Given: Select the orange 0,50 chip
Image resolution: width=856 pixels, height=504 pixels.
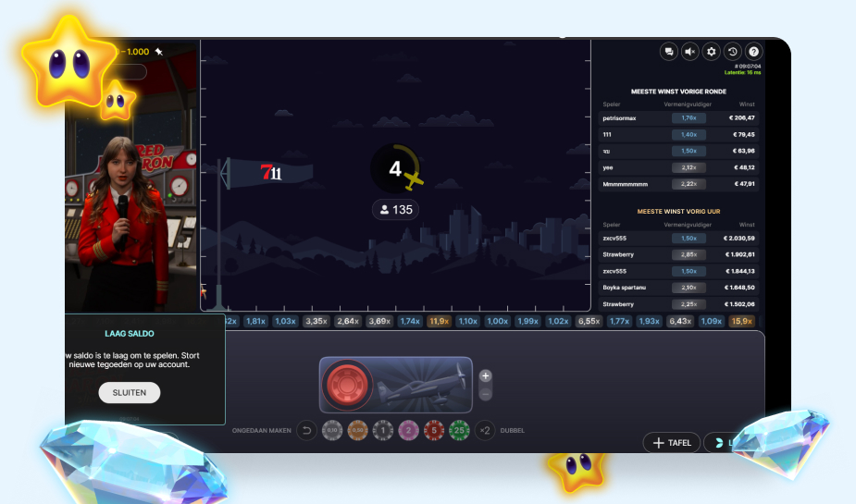Looking at the screenshot, I should click(x=357, y=430).
